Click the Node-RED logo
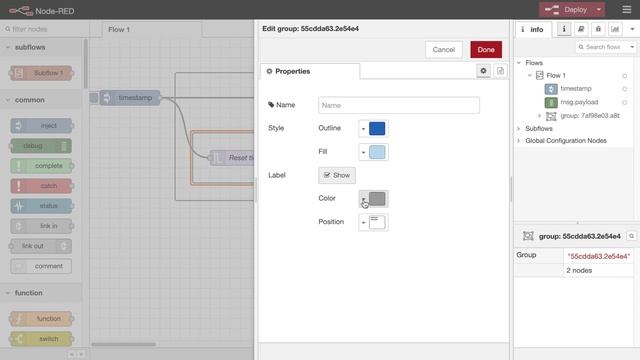This screenshot has width=640, height=360. (x=42, y=11)
